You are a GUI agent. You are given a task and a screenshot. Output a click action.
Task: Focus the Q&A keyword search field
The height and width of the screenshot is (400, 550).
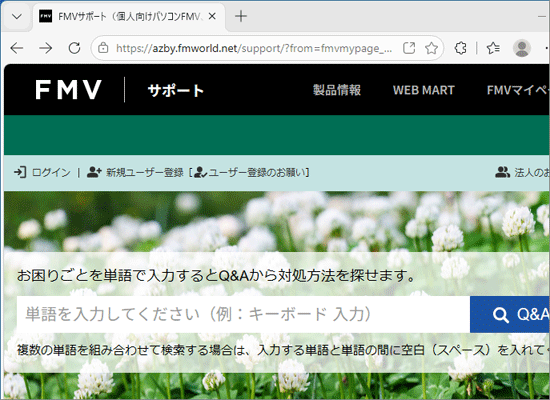coord(243,314)
